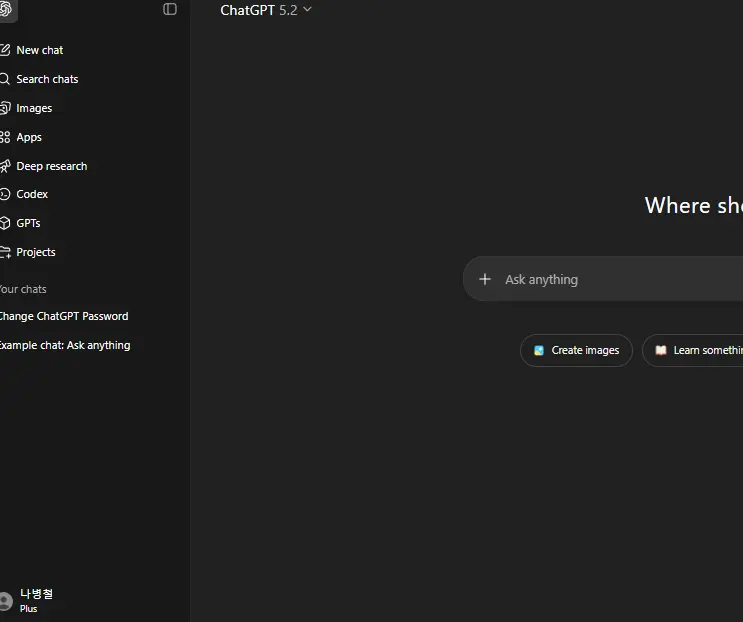This screenshot has height=622, width=743.
Task: Click the Projects folder icon
Action: tap(5, 252)
